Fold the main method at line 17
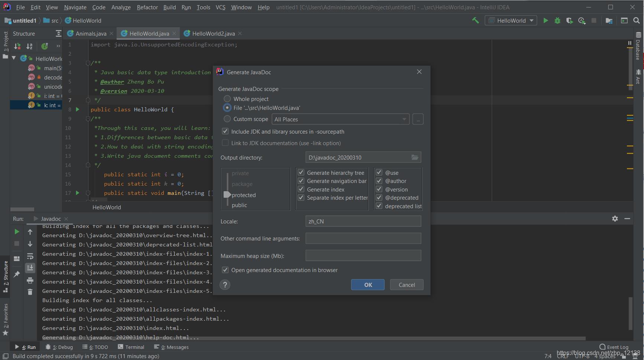 pyautogui.click(x=88, y=193)
